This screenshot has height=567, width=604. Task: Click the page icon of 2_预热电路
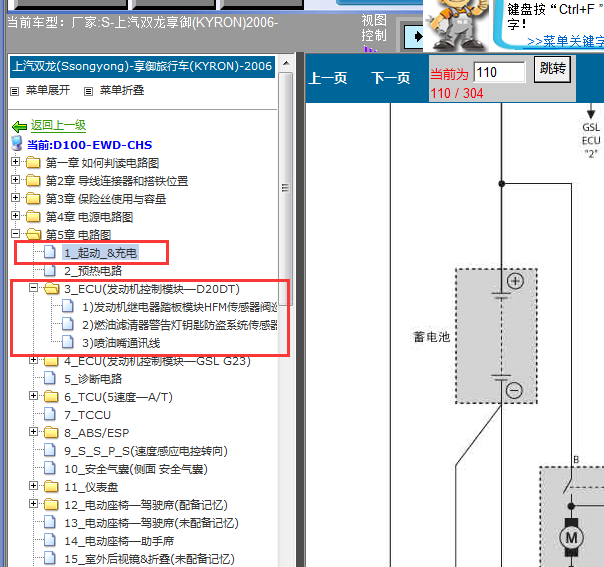(x=50, y=270)
